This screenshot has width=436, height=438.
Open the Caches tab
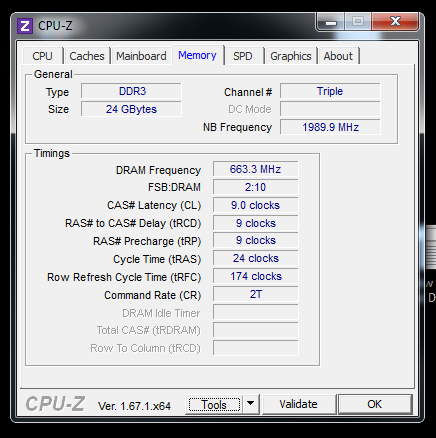[x=87, y=56]
